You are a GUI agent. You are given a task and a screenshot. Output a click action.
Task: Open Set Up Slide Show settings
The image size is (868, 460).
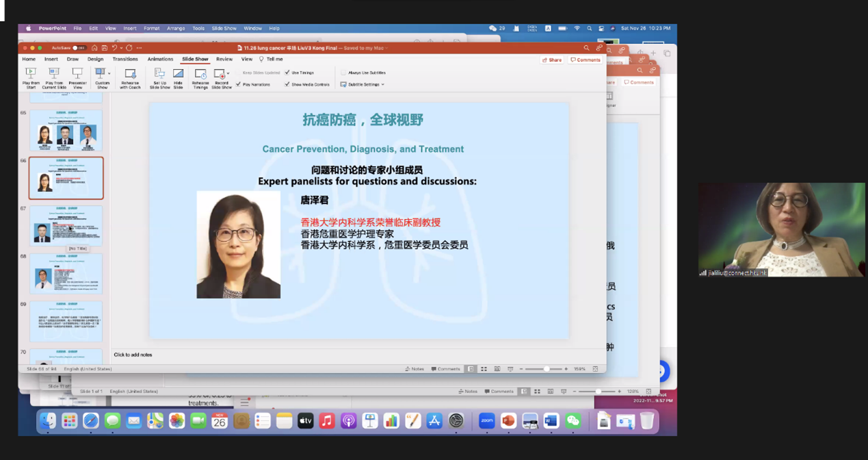point(159,78)
